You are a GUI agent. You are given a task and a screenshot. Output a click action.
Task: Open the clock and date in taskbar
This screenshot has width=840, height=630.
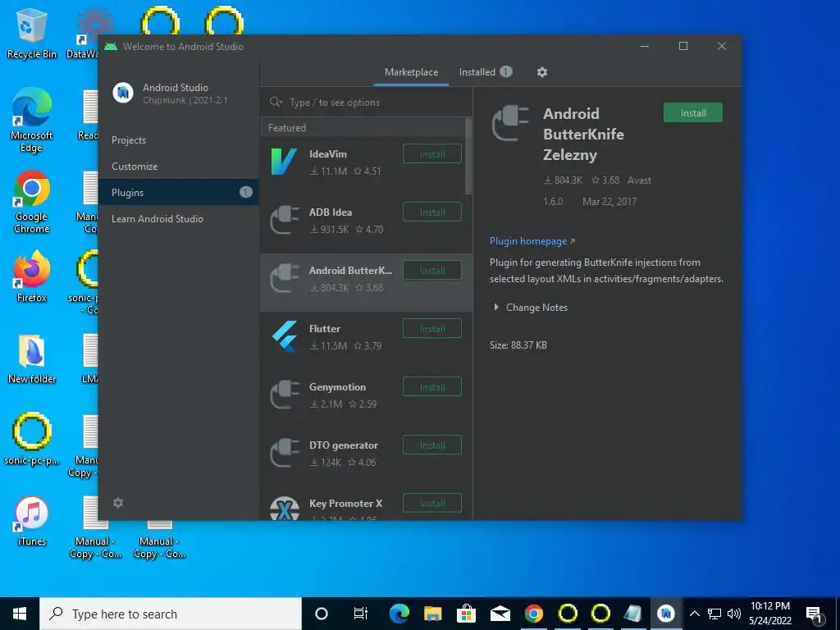coord(769,614)
